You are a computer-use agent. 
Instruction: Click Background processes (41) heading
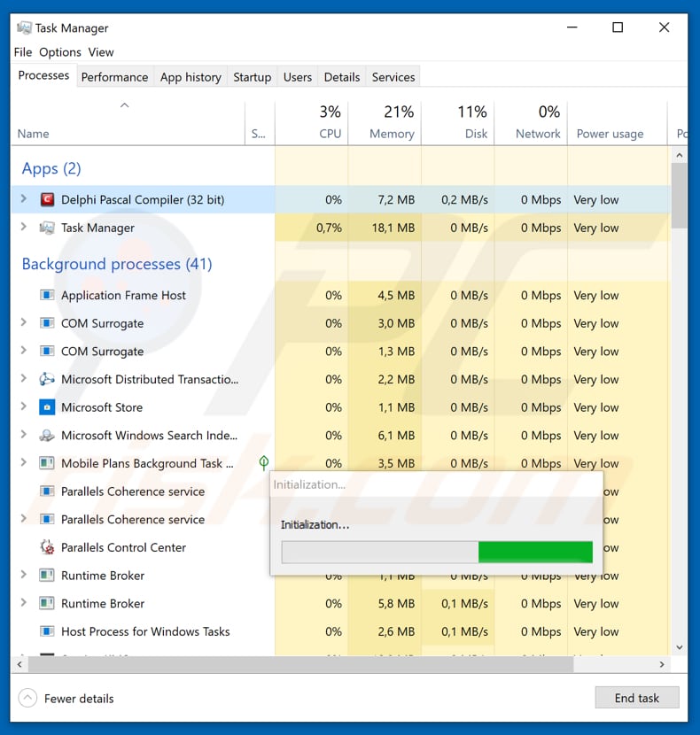click(x=117, y=264)
